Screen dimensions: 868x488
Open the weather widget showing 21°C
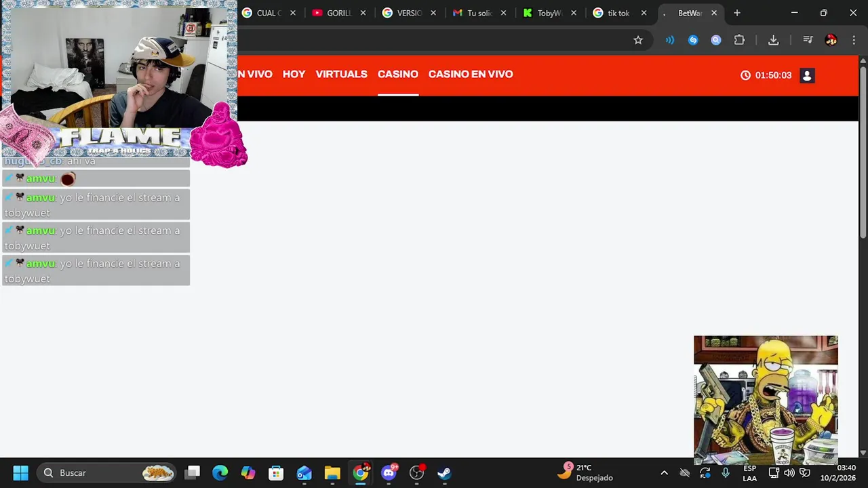585,472
